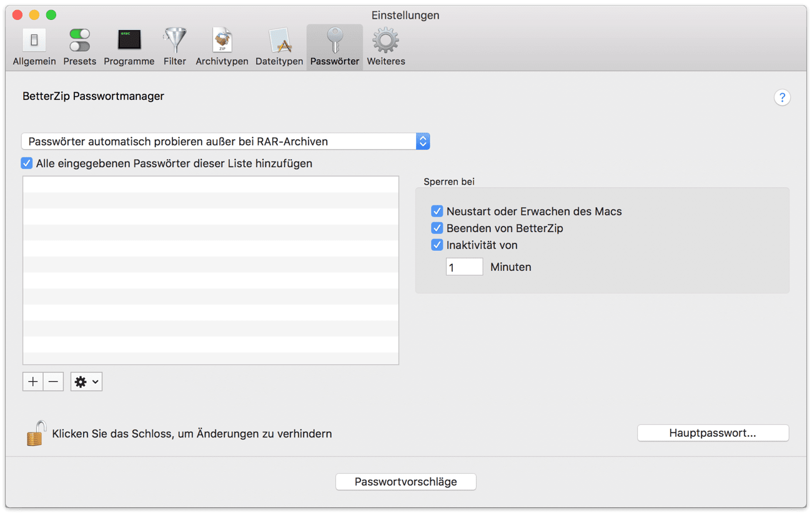Image resolution: width=812 pixels, height=513 pixels.
Task: Toggle Beenden von BetterZip lock option
Action: [437, 228]
